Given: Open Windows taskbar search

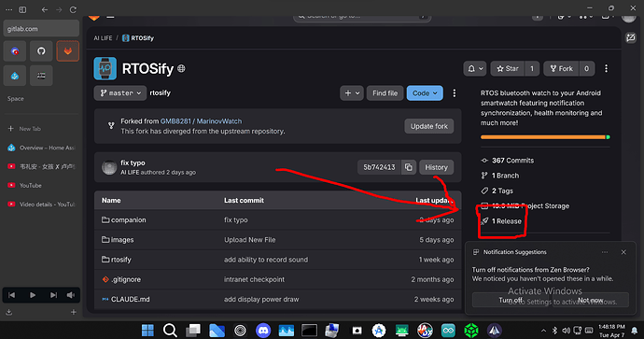Looking at the screenshot, I should tap(170, 330).
